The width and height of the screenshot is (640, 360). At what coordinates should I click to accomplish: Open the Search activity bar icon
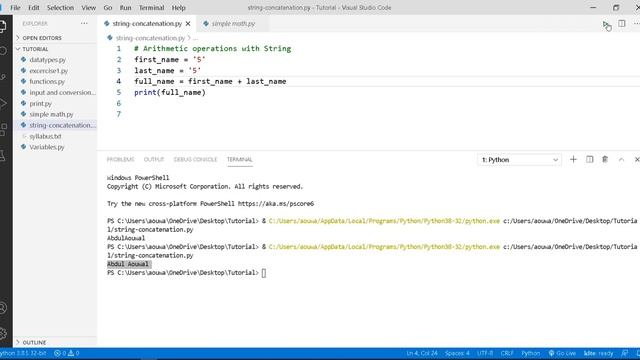(3, 51)
